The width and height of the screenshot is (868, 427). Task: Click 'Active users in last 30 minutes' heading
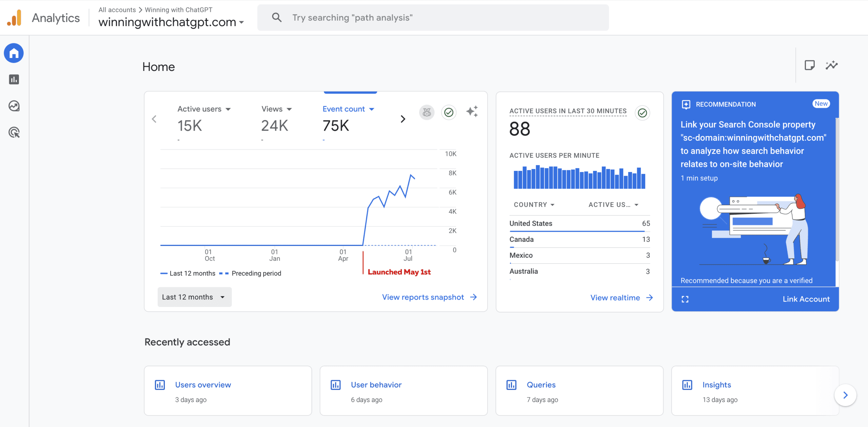pos(568,111)
